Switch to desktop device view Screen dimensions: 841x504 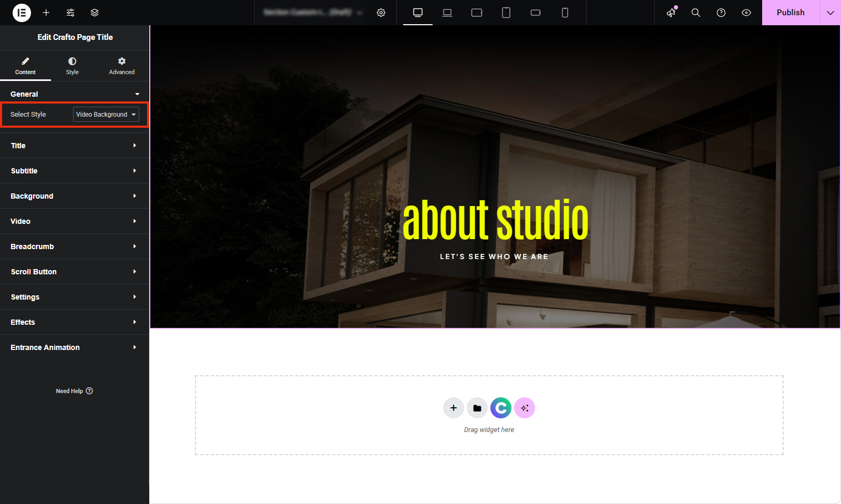click(x=418, y=13)
